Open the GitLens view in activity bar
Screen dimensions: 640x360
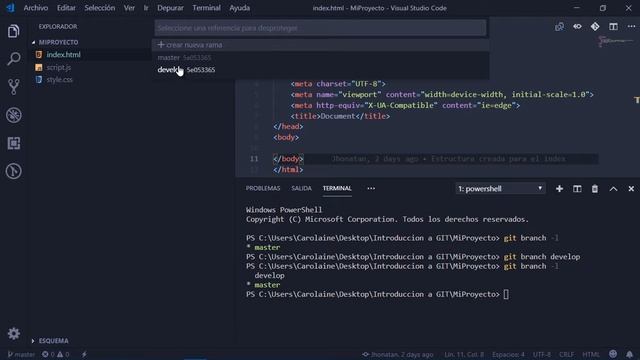tap(13, 171)
